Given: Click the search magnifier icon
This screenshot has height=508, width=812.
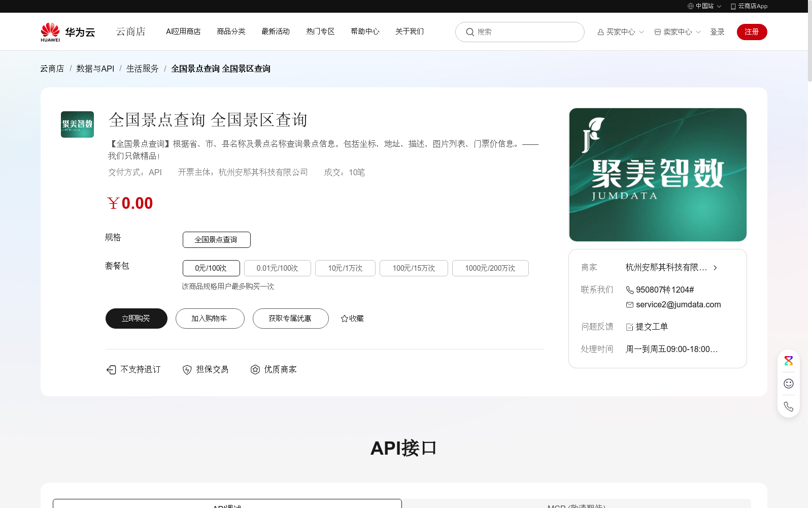Looking at the screenshot, I should pos(470,32).
